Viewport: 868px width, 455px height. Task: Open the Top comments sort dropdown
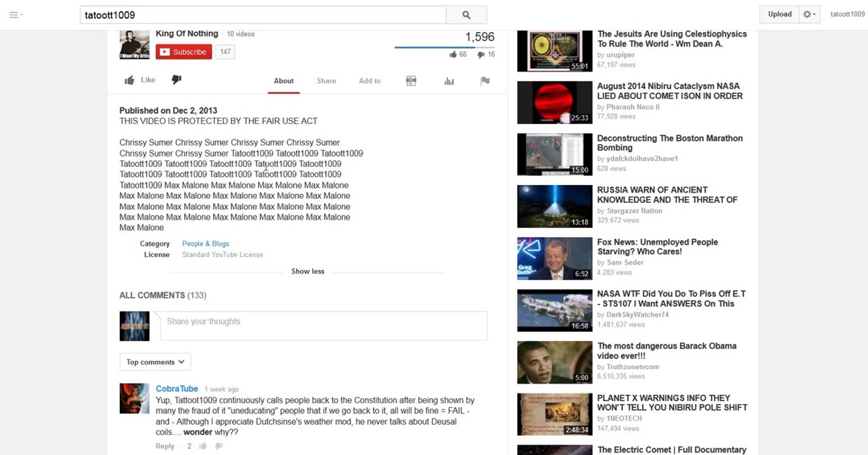tap(155, 362)
